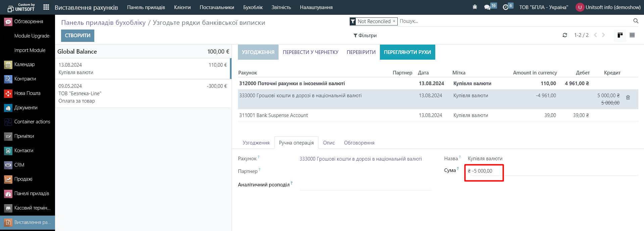Screen dimensions: 644x231
Task: Open Контракти in the sidebar
Action: 28,79
